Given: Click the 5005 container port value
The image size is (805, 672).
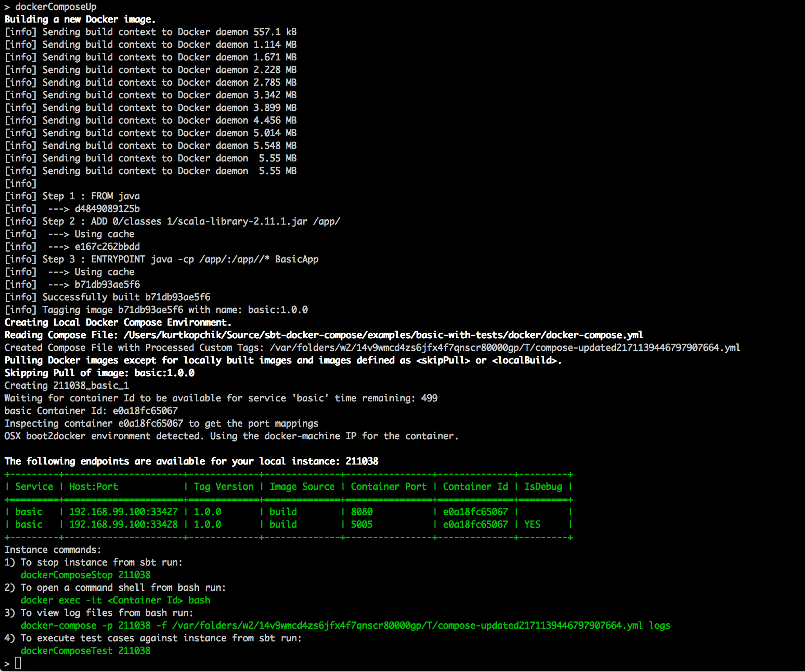Looking at the screenshot, I should (362, 525).
